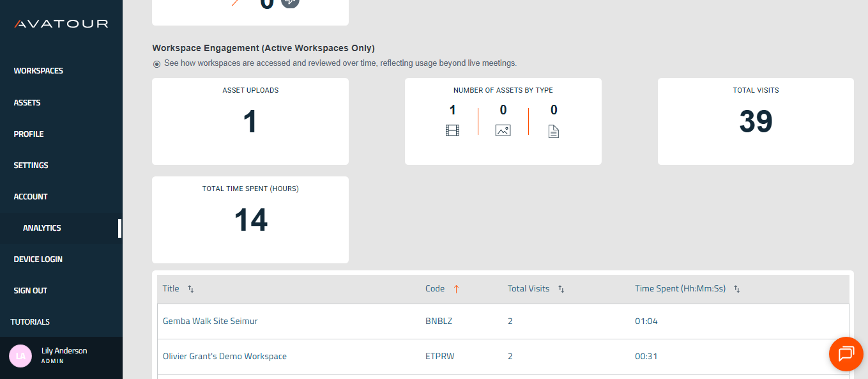Viewport: 868px width, 379px height.
Task: Click the ETPRW workspace code
Action: 439,356
